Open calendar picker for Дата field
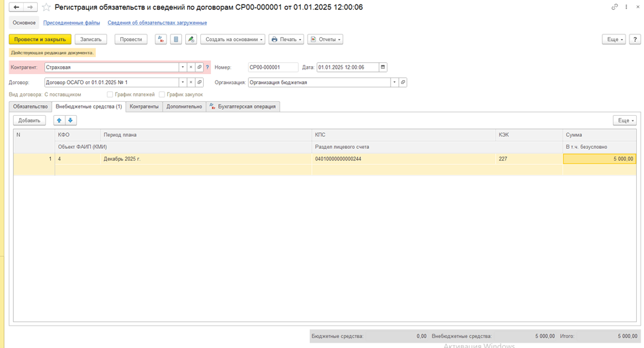 click(x=383, y=67)
